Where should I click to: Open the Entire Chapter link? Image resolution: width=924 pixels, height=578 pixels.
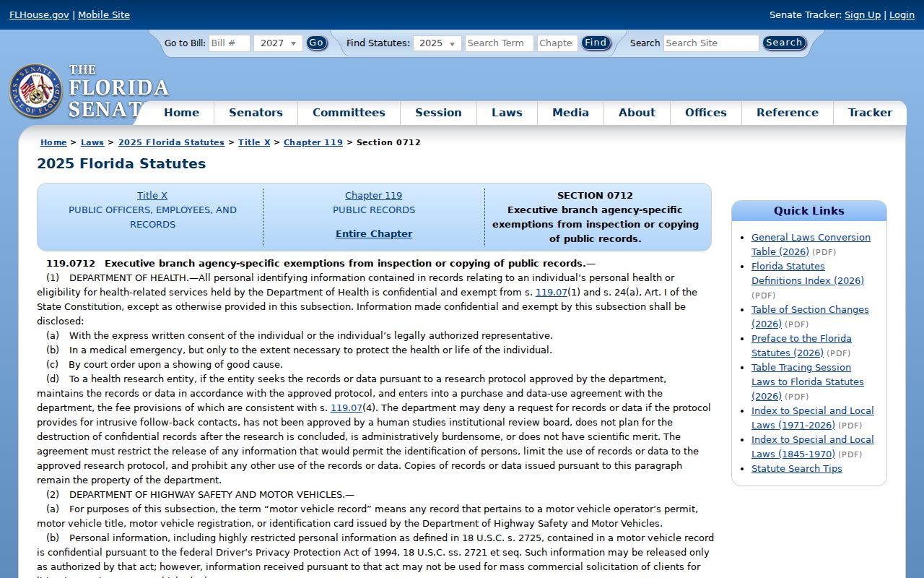(374, 234)
